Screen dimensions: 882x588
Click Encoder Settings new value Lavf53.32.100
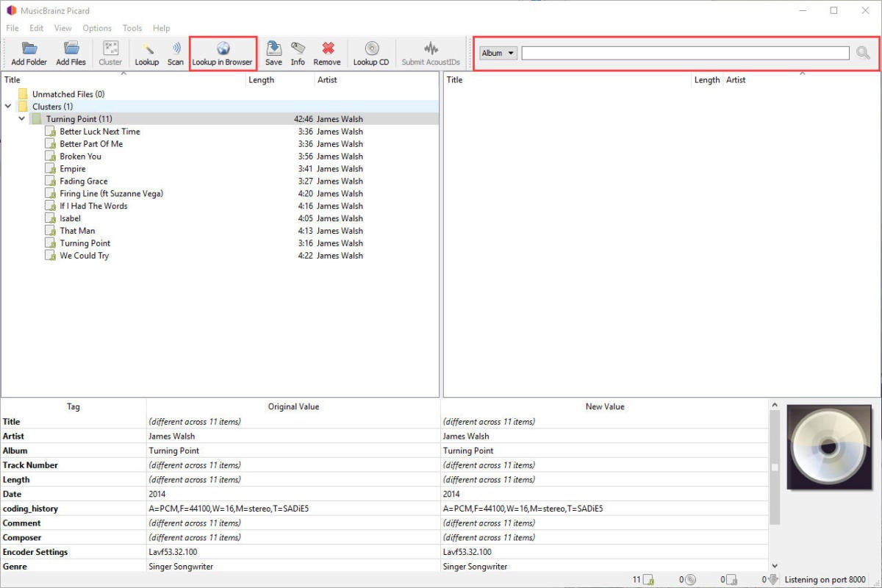467,552
